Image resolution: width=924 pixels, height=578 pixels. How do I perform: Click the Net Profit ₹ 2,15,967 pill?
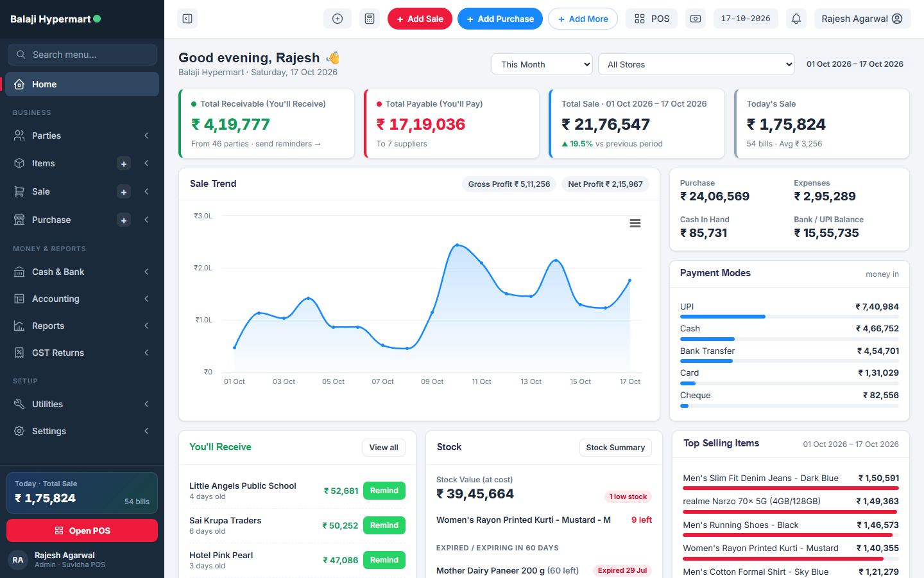[605, 184]
